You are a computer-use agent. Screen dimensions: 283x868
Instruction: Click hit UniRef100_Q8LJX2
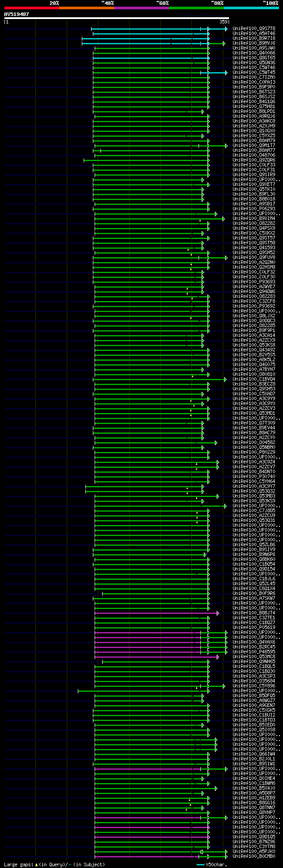pyautogui.click(x=254, y=316)
